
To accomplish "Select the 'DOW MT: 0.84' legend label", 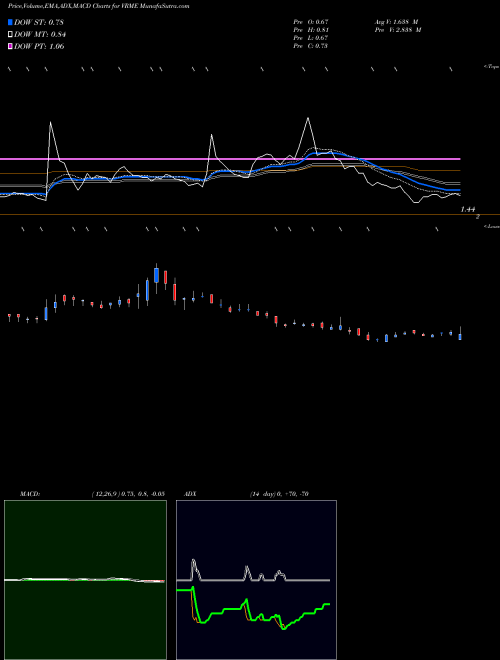I will tap(40, 35).
